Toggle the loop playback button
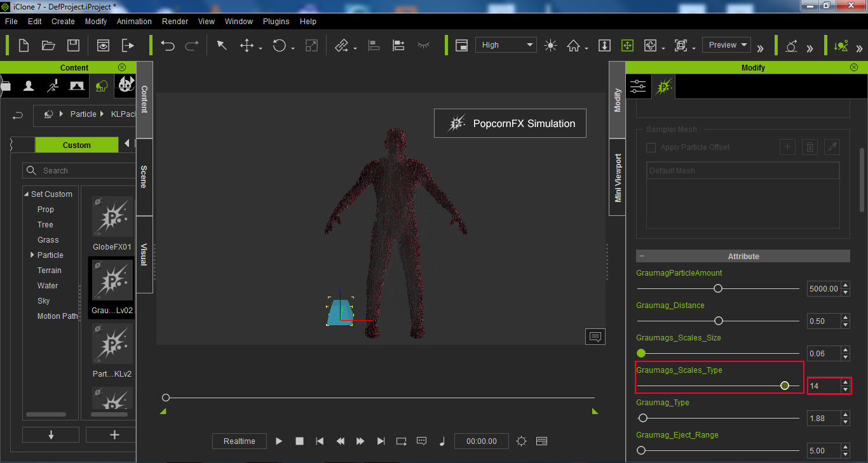Image resolution: width=868 pixels, height=463 pixels. point(401,441)
